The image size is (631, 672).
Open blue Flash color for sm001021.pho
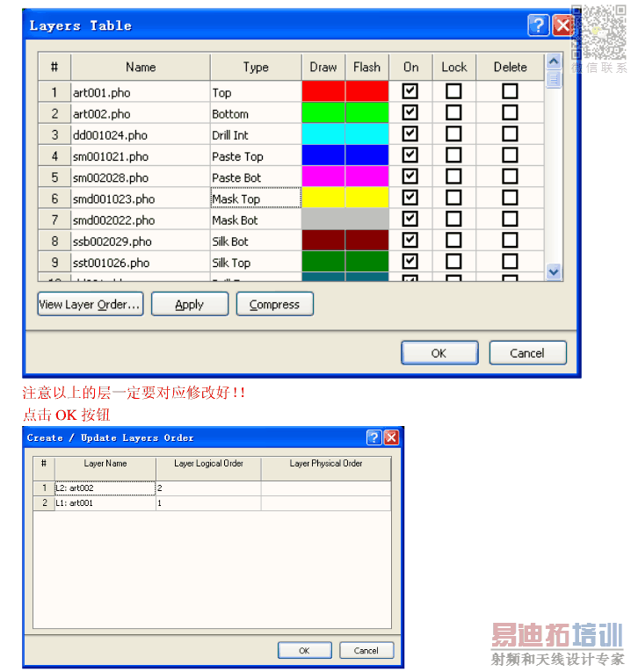coord(367,155)
